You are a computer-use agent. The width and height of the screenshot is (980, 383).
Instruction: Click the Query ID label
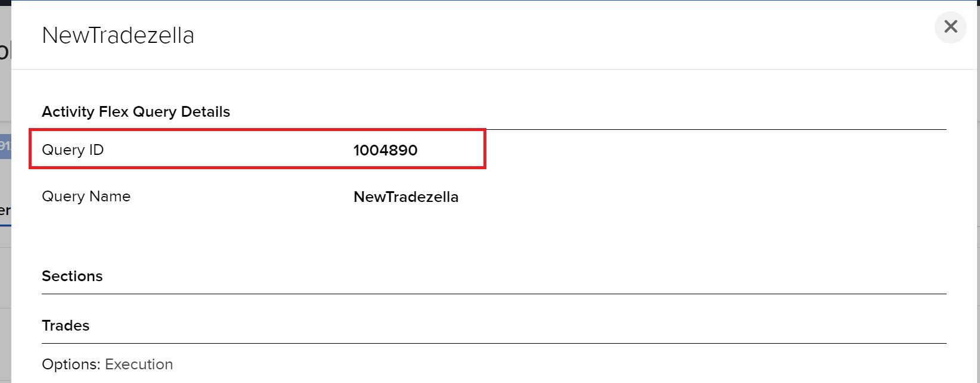coord(73,150)
